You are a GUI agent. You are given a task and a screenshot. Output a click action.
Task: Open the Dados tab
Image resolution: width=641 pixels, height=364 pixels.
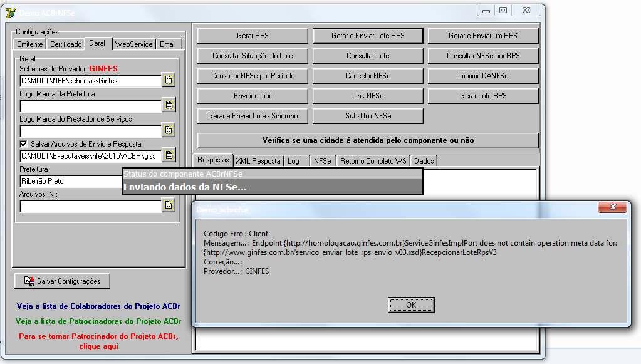click(x=424, y=161)
